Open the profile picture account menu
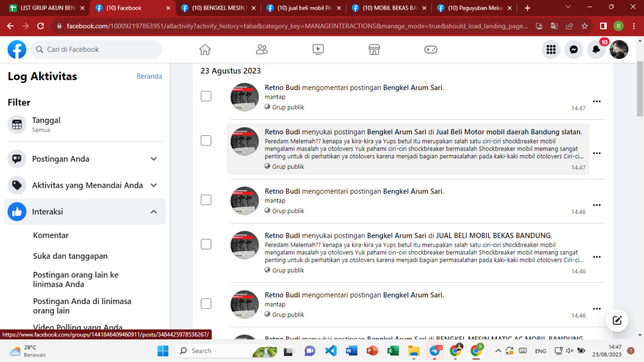This screenshot has height=362, width=644. click(619, 49)
